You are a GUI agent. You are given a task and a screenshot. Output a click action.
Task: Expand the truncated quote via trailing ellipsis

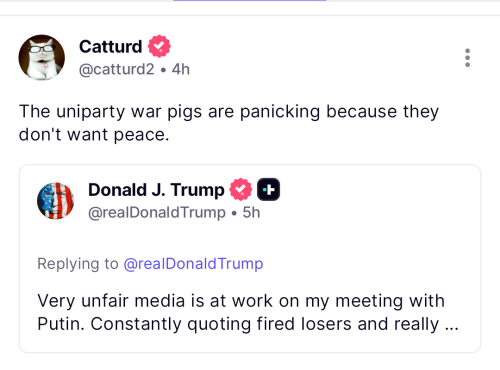(452, 325)
